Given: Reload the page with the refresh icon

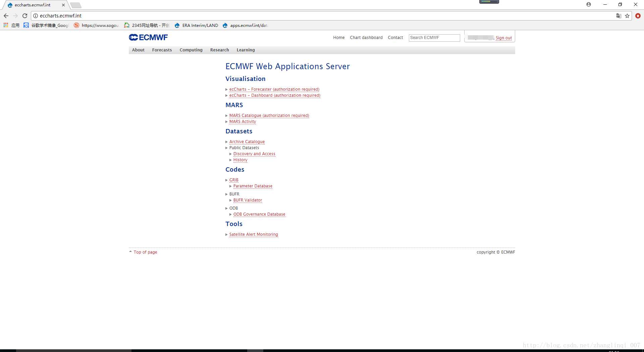Looking at the screenshot, I should point(25,16).
